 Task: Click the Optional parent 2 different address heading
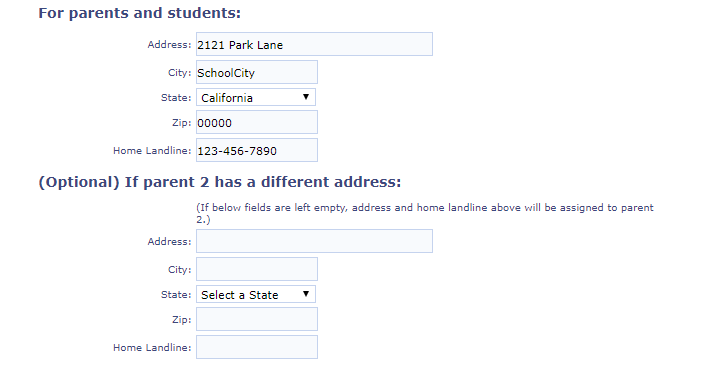tap(219, 182)
